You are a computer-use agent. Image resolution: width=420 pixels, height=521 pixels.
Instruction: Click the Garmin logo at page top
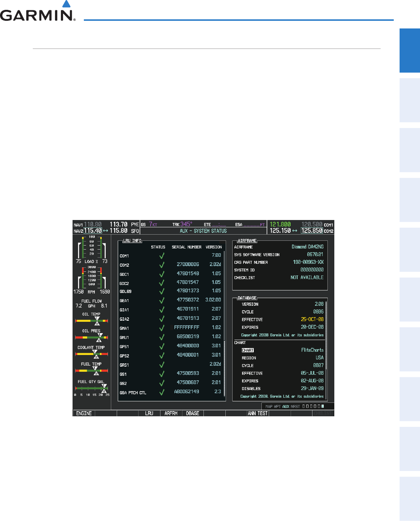pos(38,11)
